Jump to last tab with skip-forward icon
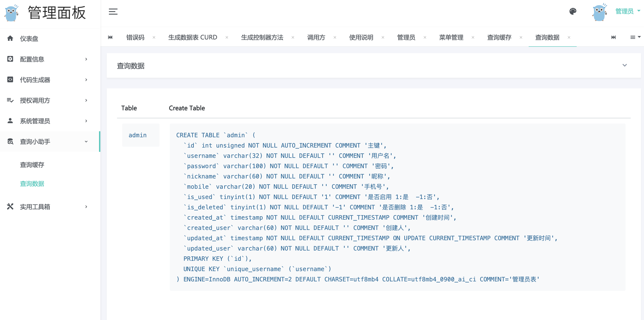Screen dimensions: 644x320 point(614,37)
